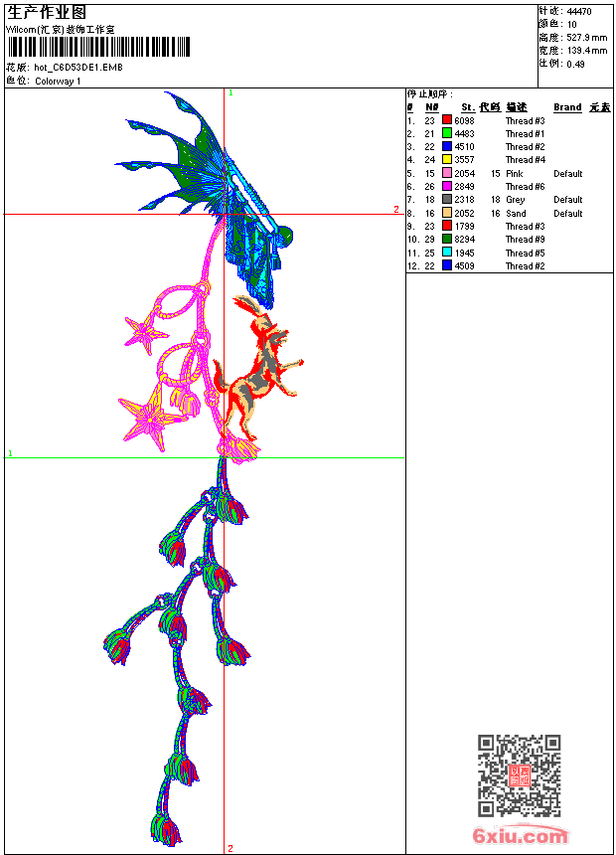Click the 'N#' column header
The image size is (616, 855).
tap(432, 107)
